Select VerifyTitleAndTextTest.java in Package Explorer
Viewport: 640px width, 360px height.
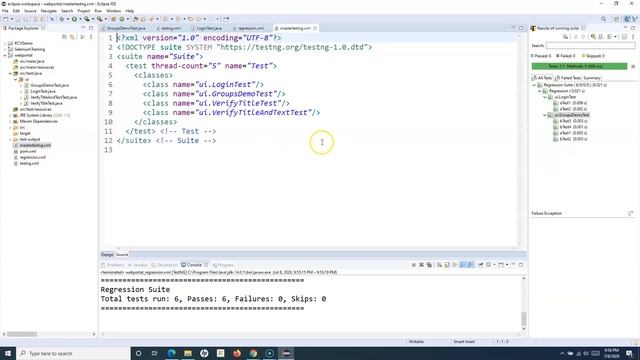[x=53, y=98]
